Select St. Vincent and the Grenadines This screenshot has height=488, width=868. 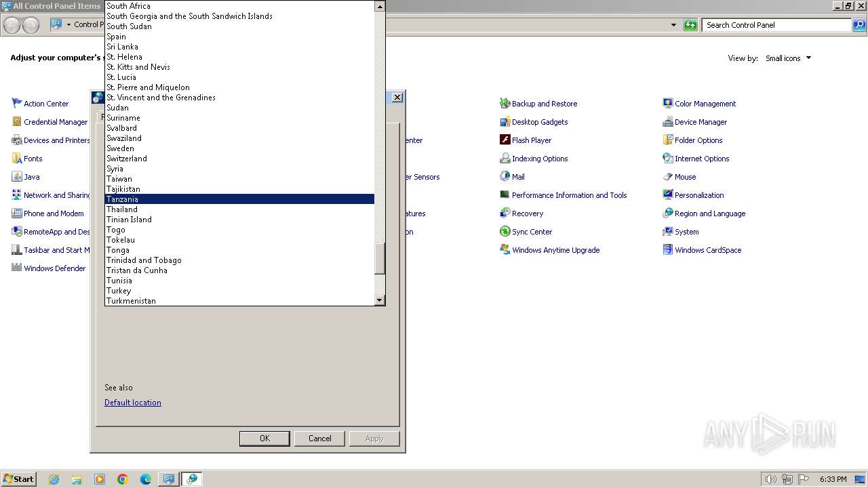point(239,97)
